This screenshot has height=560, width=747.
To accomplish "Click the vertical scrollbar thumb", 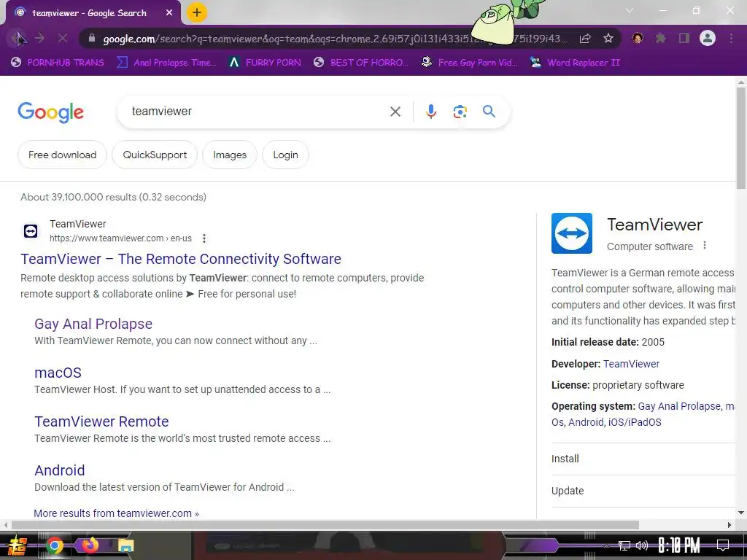I will 741,138.
